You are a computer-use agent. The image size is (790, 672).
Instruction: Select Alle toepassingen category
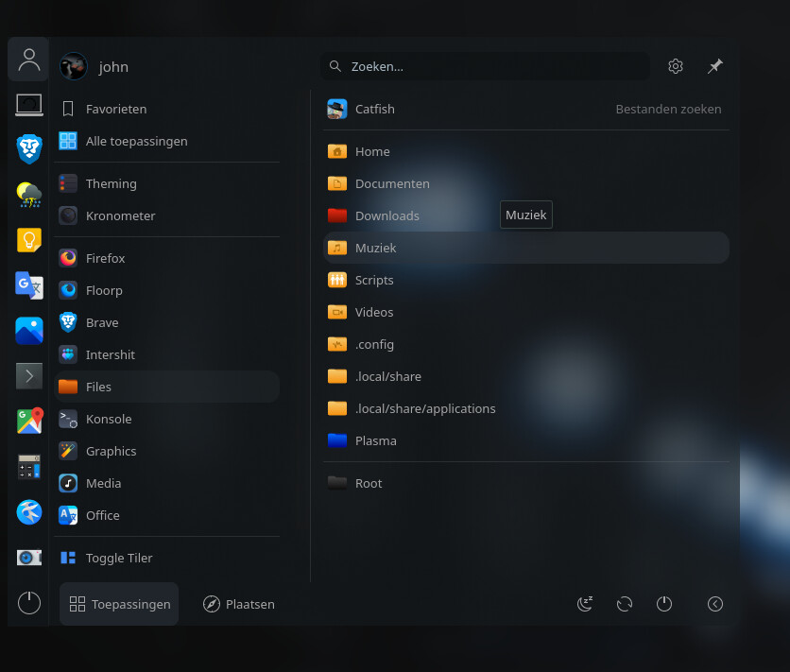tap(166, 141)
